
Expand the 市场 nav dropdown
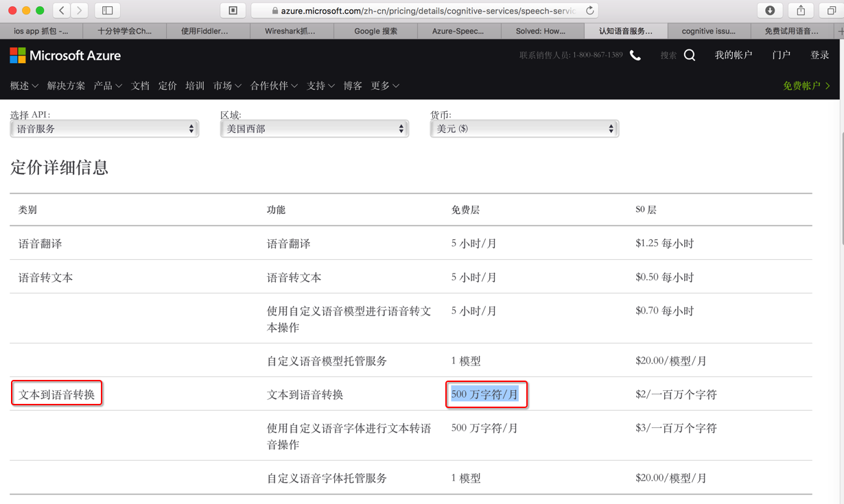pos(227,86)
